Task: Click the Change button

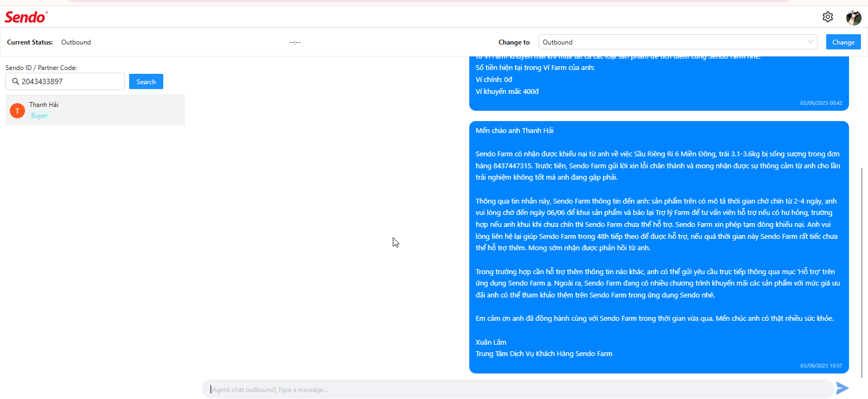Action: click(843, 42)
